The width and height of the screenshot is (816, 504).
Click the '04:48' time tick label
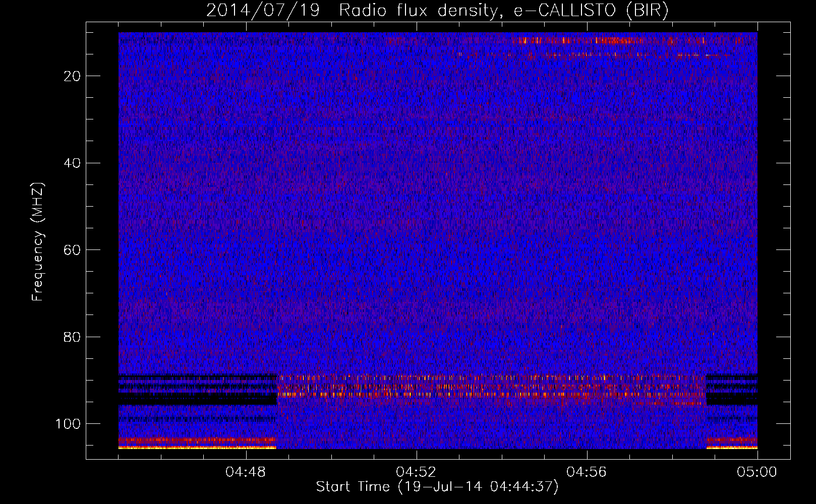pyautogui.click(x=246, y=472)
